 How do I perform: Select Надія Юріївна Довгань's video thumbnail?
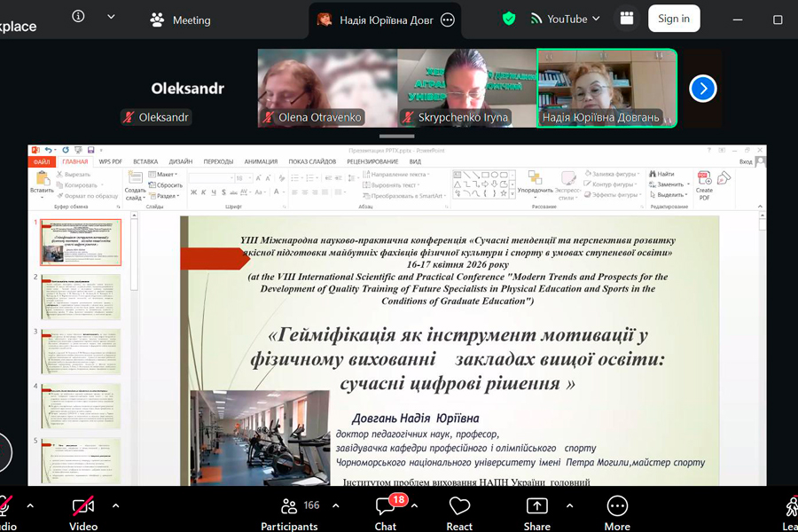[x=606, y=88]
